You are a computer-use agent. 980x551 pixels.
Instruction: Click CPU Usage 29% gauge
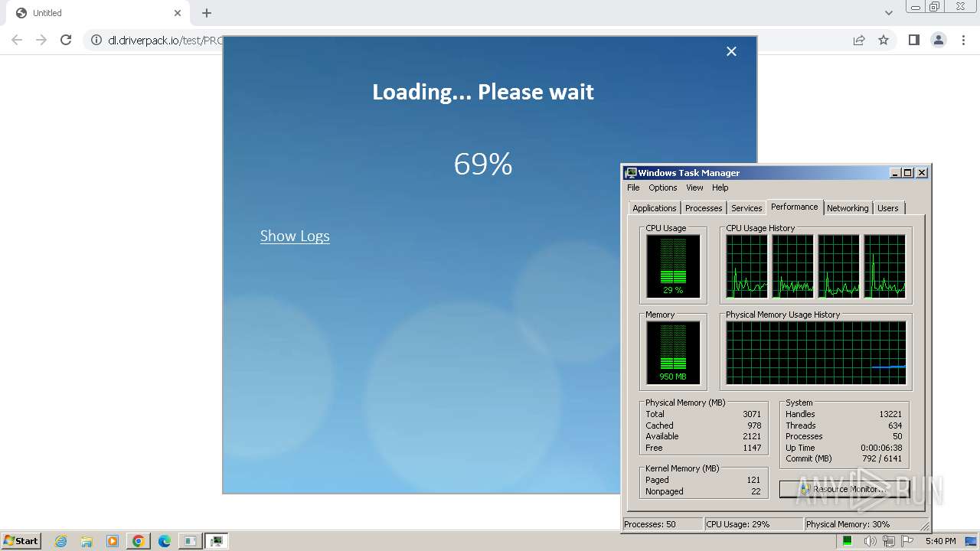click(673, 266)
